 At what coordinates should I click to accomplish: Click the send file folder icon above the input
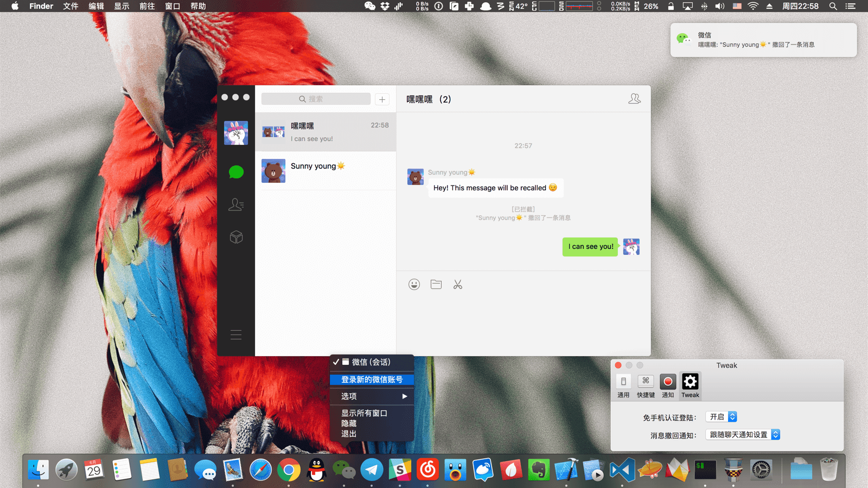pos(436,284)
